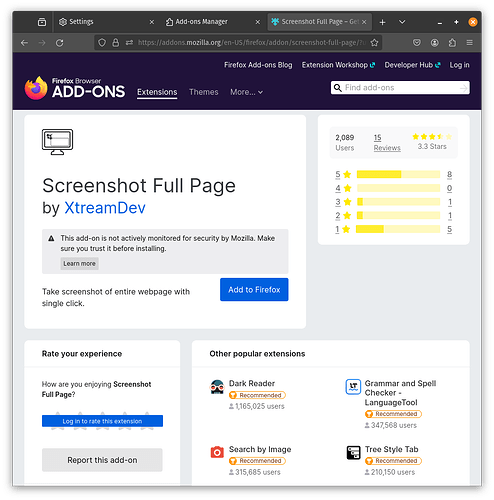Screen dimensions: 494x500
Task: Close the Screenshot Full Page tab
Action: (x=364, y=22)
